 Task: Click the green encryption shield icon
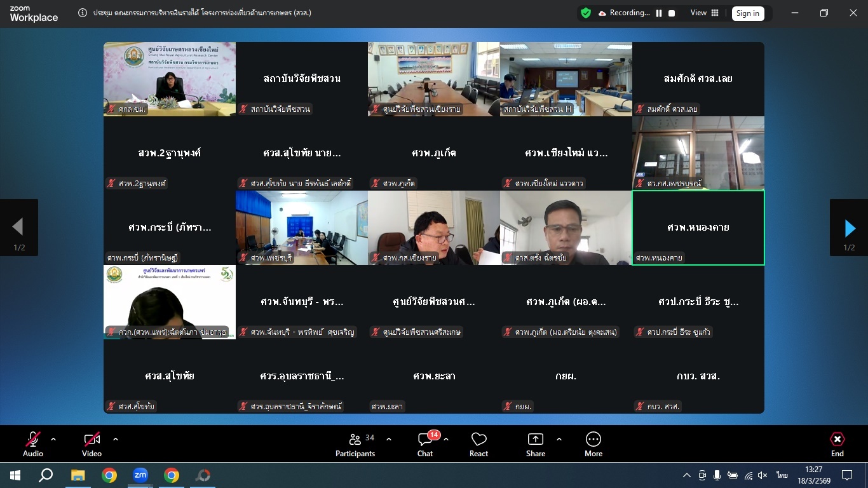586,13
